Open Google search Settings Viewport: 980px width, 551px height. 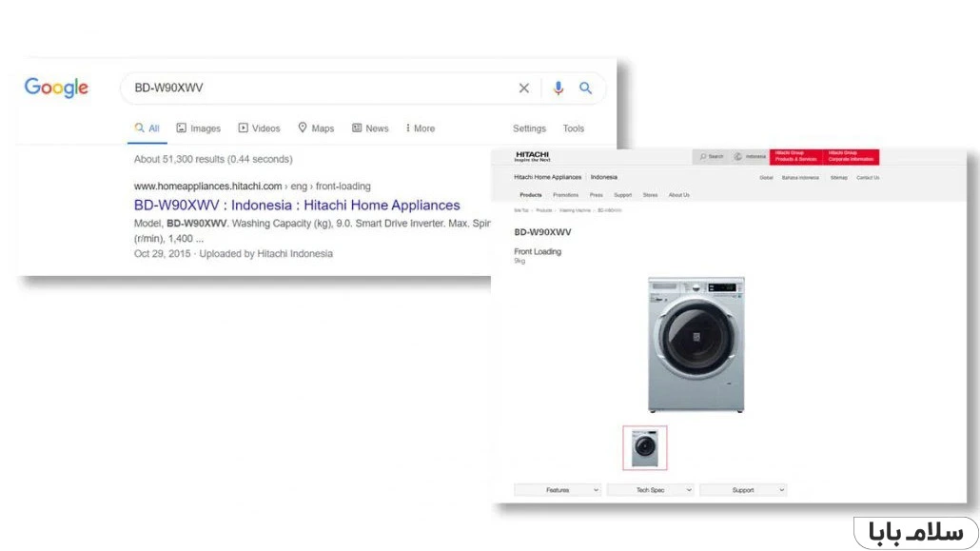(529, 128)
